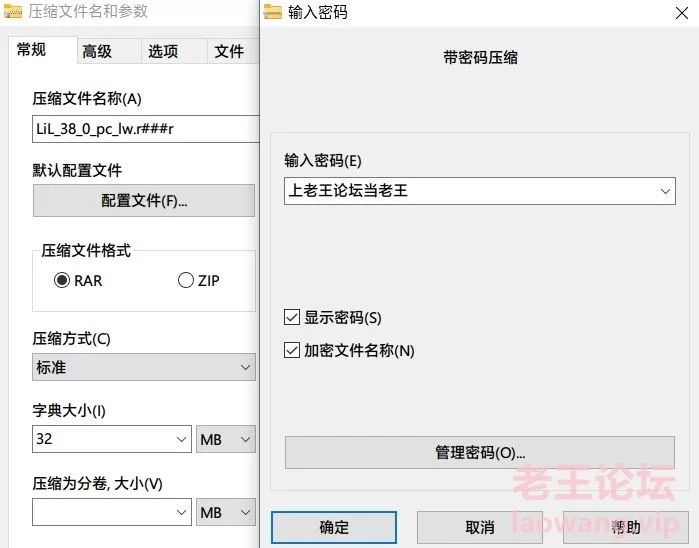Click the 取消 button

[x=480, y=527]
